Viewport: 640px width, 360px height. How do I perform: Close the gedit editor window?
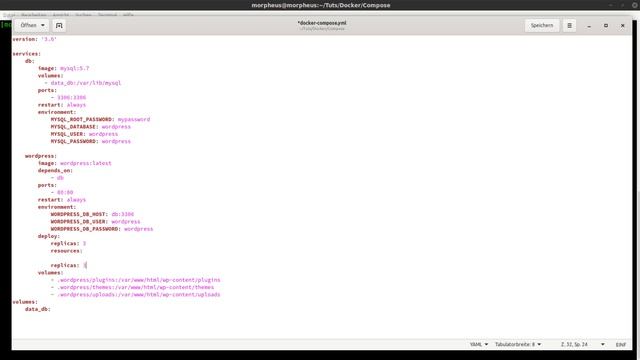(622, 26)
